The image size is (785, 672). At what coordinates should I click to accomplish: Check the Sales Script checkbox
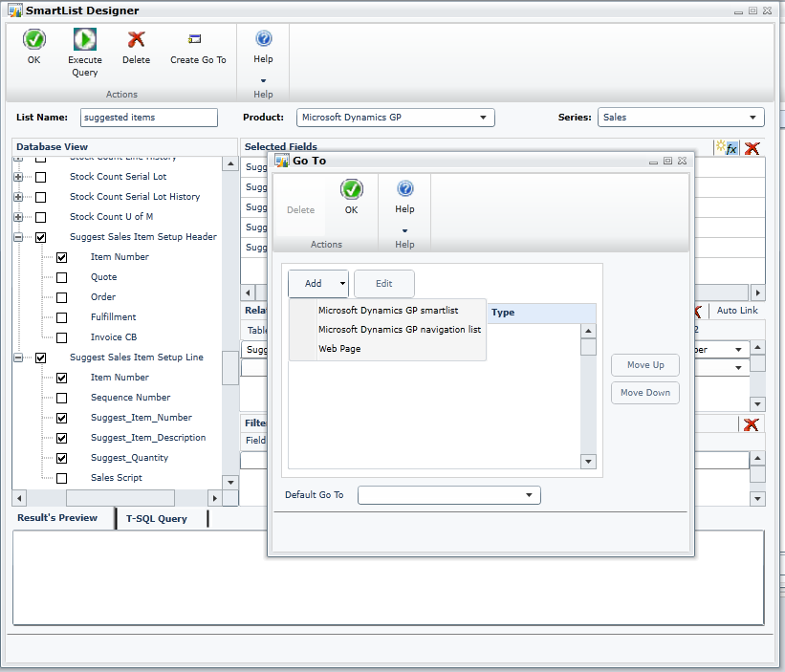point(61,478)
